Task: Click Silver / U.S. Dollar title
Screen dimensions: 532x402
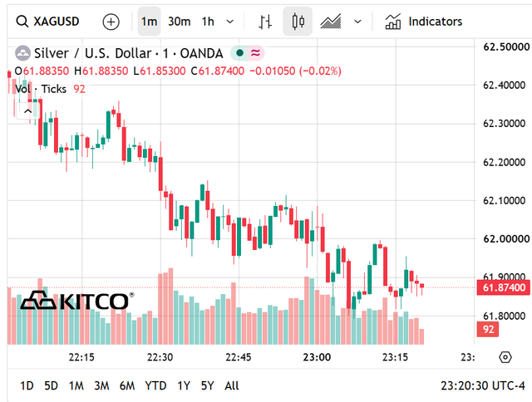Action: (x=92, y=53)
